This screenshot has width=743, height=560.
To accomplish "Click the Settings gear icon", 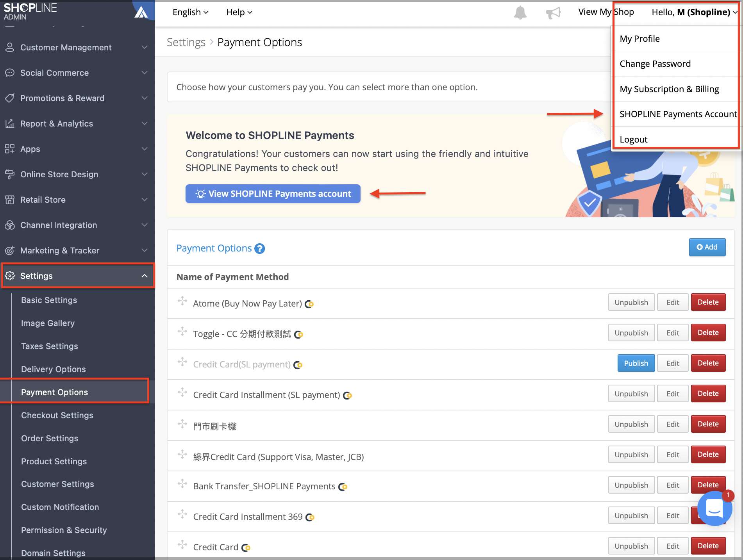I will click(10, 276).
